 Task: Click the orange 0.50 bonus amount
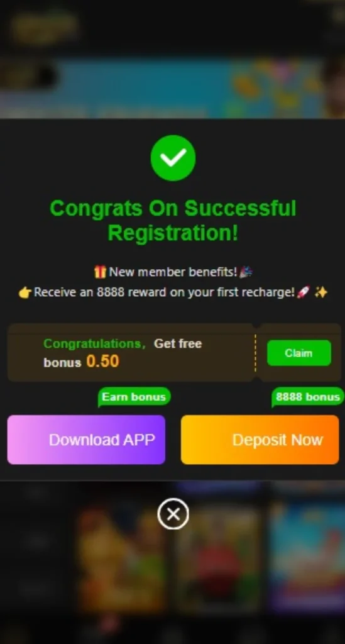click(102, 362)
